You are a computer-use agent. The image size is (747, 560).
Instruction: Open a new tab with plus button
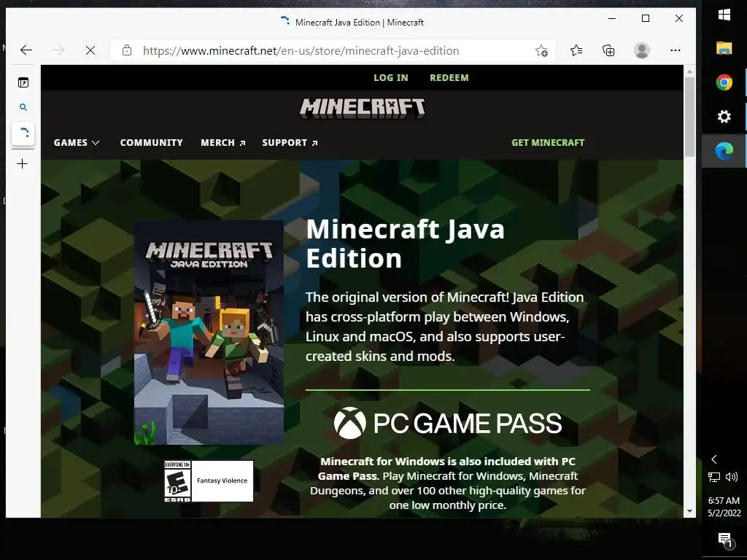pos(23,164)
